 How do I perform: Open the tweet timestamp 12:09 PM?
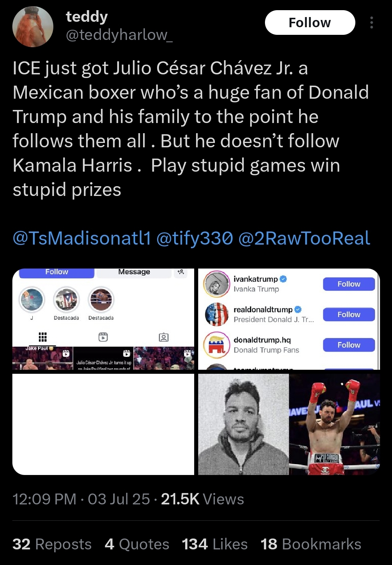coord(44,499)
